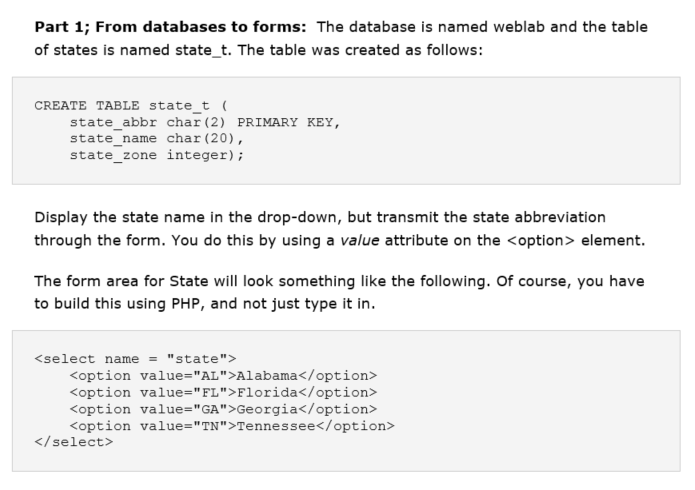Click the Florida option code line
Screen dimensions: 695x490
tap(223, 392)
